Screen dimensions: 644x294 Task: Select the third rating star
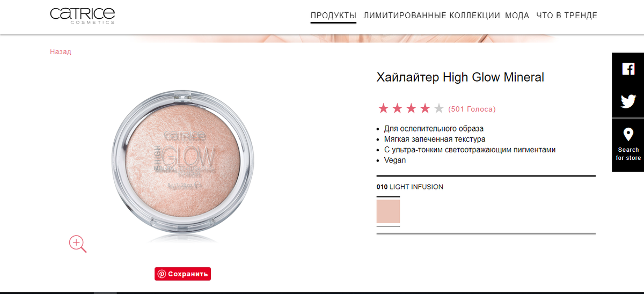click(x=411, y=109)
